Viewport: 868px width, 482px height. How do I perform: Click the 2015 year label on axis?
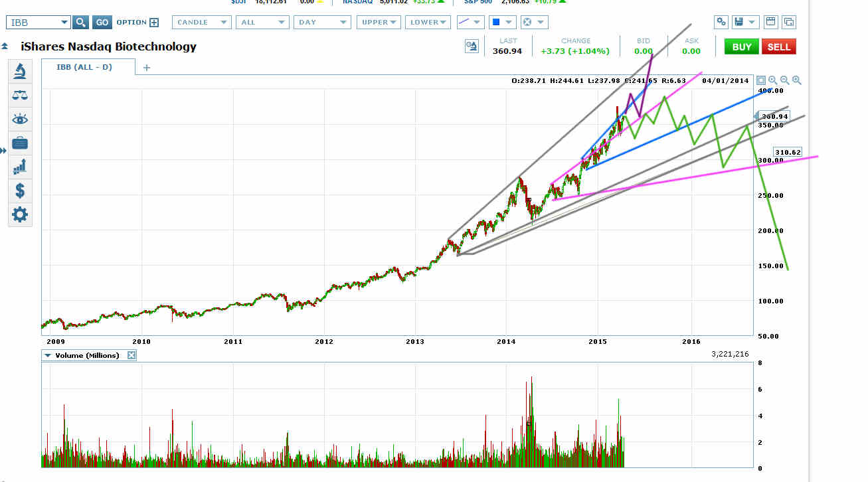[x=598, y=341]
